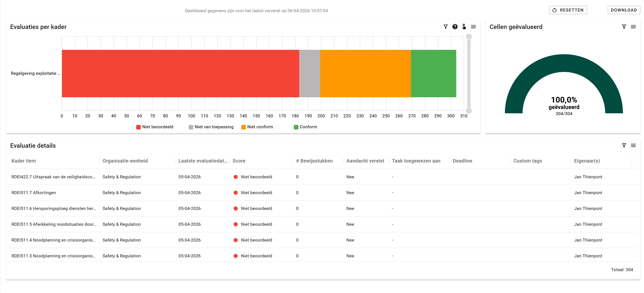
Task: Open hamburger menu of Evaluaties per kader
Action: tap(473, 27)
